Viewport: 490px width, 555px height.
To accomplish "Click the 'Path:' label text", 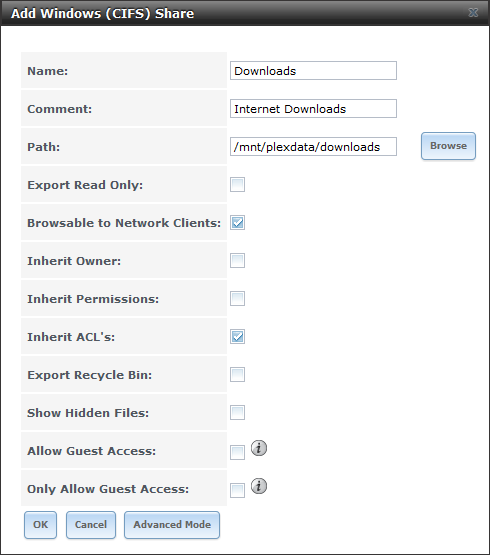I will tap(44, 147).
